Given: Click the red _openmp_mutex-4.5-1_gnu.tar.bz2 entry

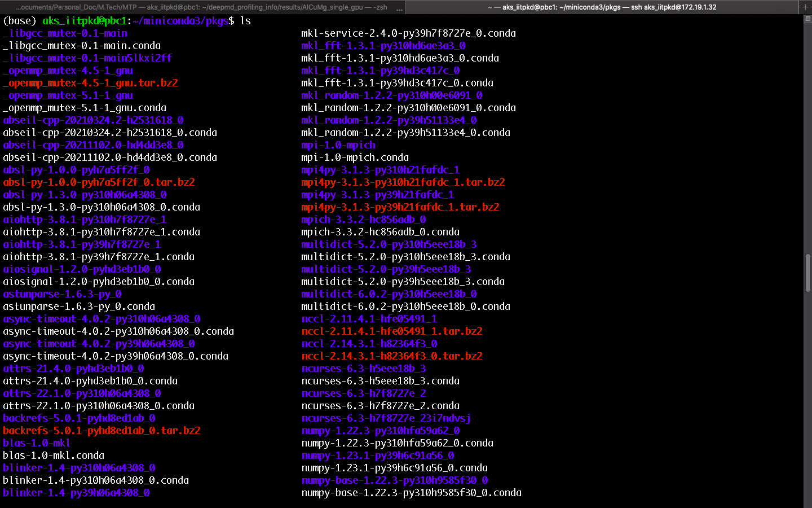Looking at the screenshot, I should (x=90, y=83).
